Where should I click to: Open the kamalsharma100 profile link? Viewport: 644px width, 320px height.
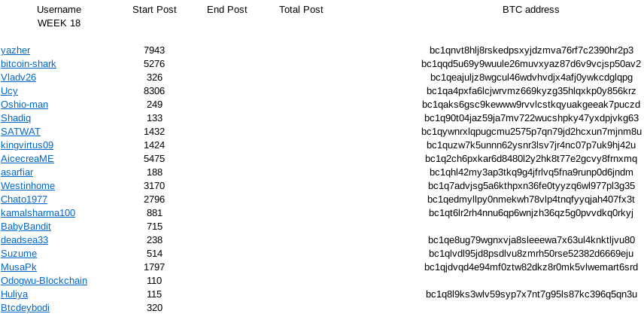pos(38,213)
